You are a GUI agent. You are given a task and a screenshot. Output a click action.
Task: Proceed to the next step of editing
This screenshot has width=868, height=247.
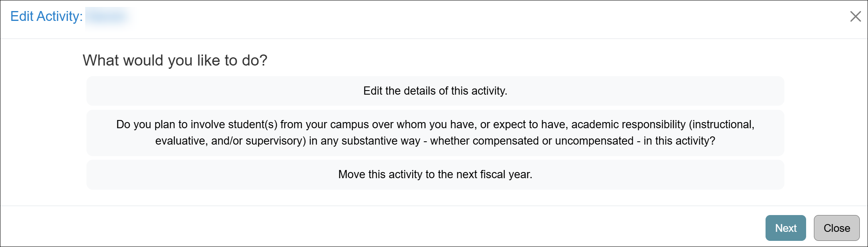click(785, 228)
